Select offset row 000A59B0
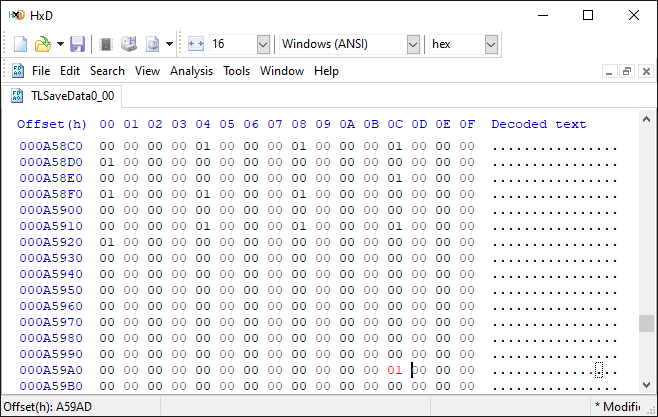This screenshot has height=417, width=658. [x=51, y=386]
